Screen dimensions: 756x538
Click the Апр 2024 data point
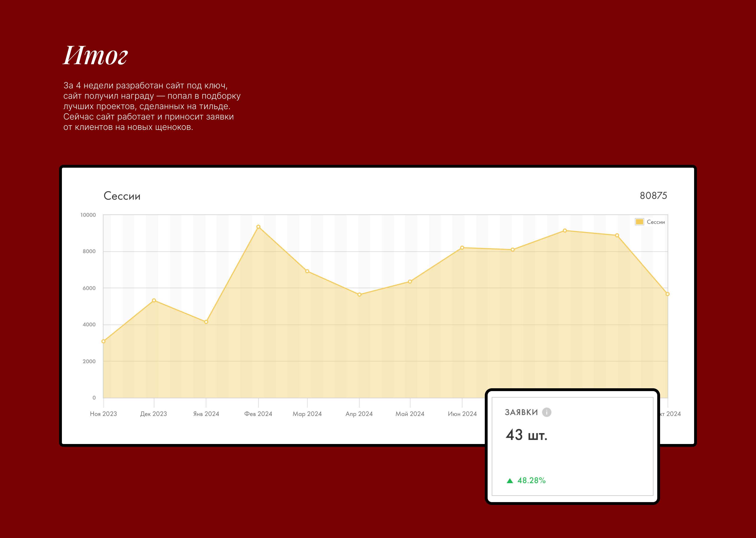click(359, 295)
